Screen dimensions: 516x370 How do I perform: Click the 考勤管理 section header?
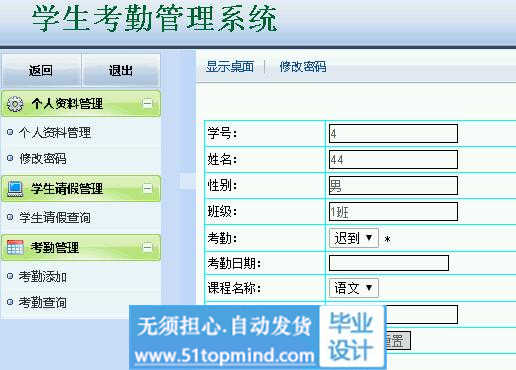point(81,247)
